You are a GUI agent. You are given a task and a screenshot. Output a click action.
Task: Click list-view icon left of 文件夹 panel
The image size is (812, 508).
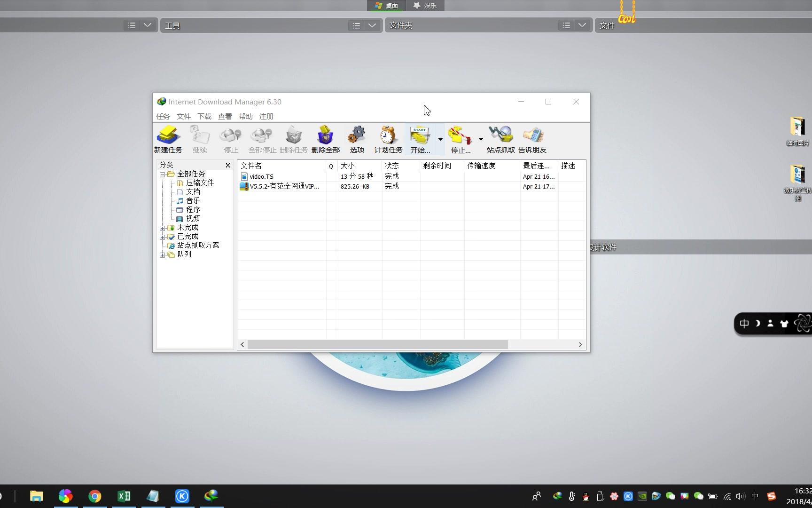(x=357, y=25)
